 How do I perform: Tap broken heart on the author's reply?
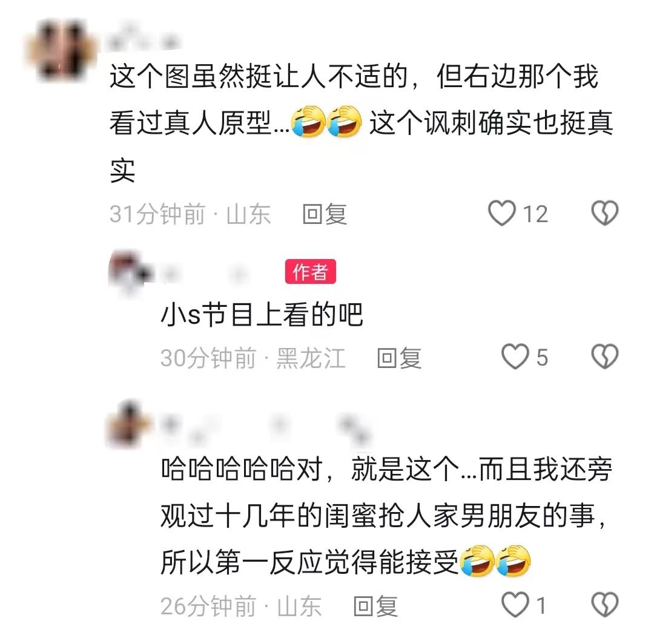(x=605, y=357)
